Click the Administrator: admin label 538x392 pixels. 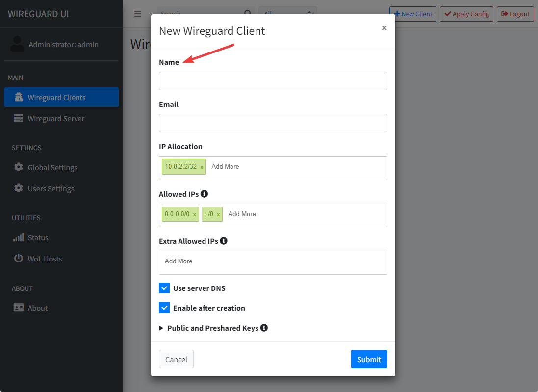[63, 45]
